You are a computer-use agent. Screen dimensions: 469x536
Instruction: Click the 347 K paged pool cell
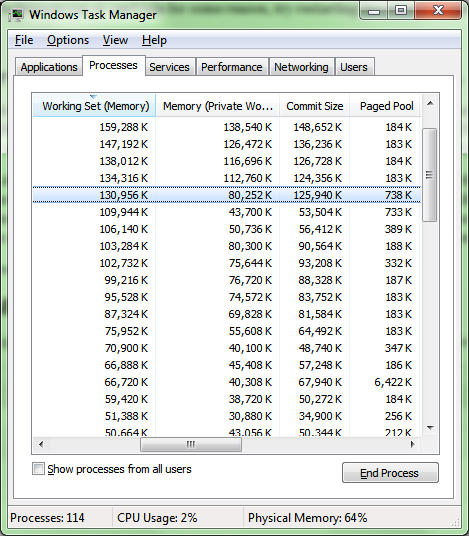click(398, 348)
